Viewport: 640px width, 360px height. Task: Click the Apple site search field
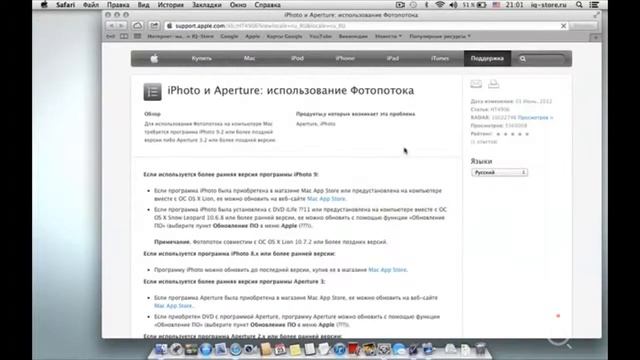pyautogui.click(x=542, y=59)
